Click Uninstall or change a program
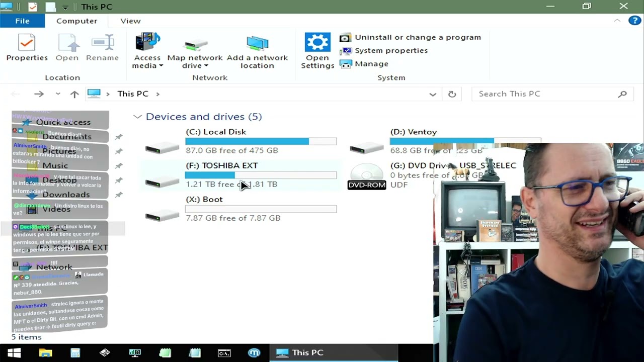Image resolution: width=644 pixels, height=362 pixels. (x=411, y=37)
